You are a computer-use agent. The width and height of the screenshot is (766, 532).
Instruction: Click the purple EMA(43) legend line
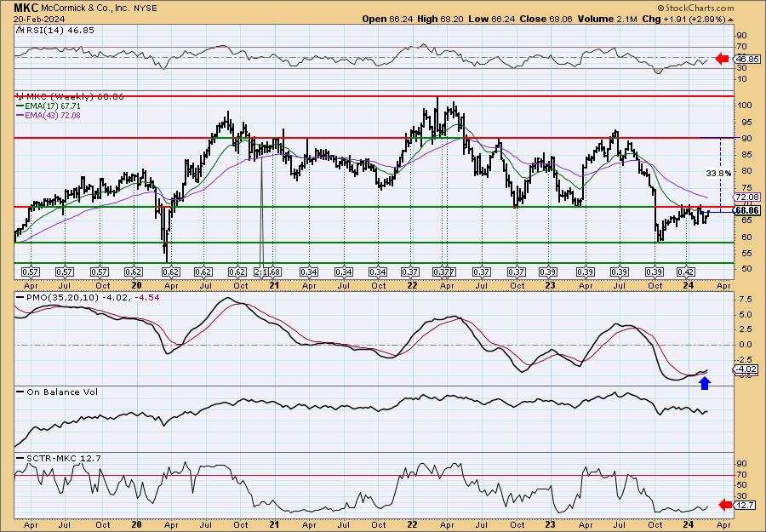click(x=20, y=116)
